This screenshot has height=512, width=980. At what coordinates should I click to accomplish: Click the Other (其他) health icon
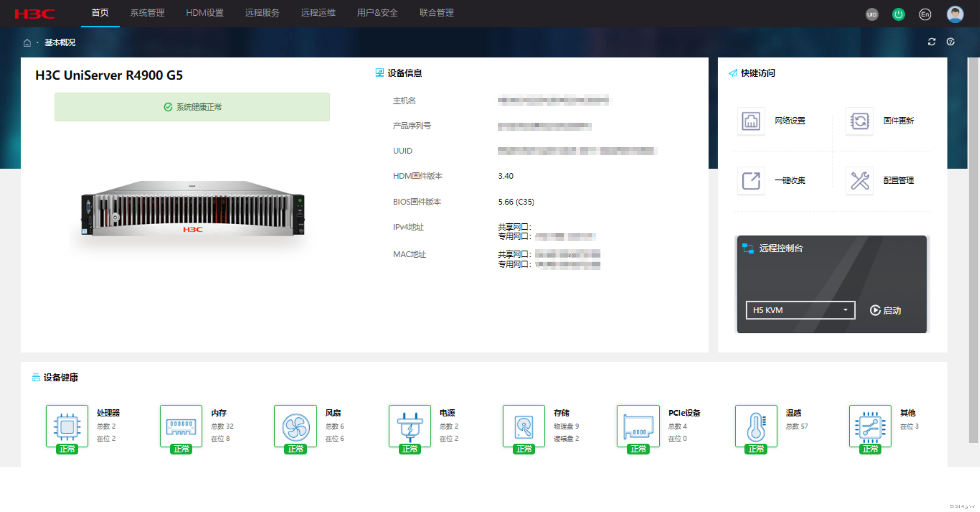[x=870, y=426]
